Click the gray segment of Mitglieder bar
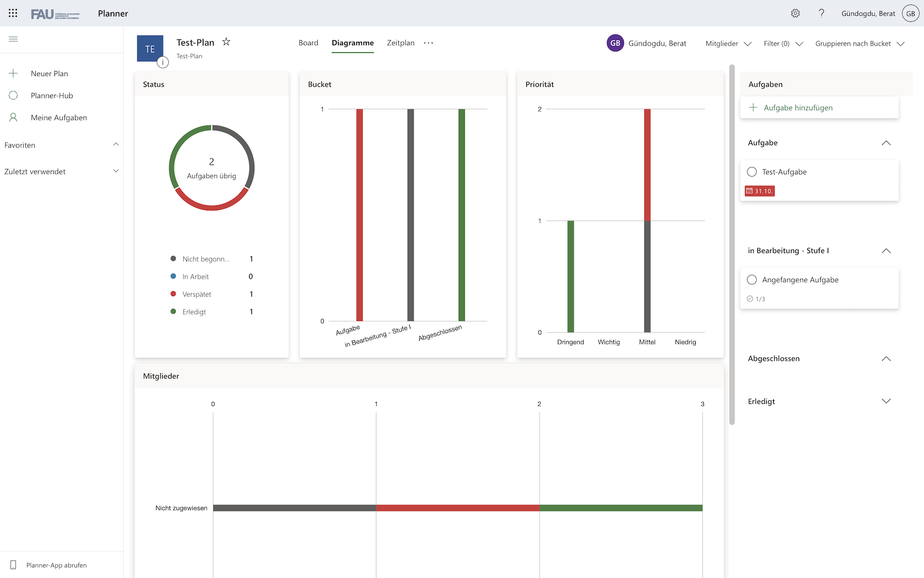The height and width of the screenshot is (578, 924). [295, 508]
